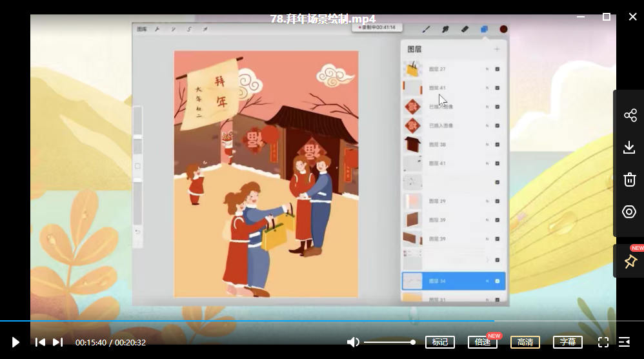Click the 字幕 subtitles button

[x=568, y=342]
